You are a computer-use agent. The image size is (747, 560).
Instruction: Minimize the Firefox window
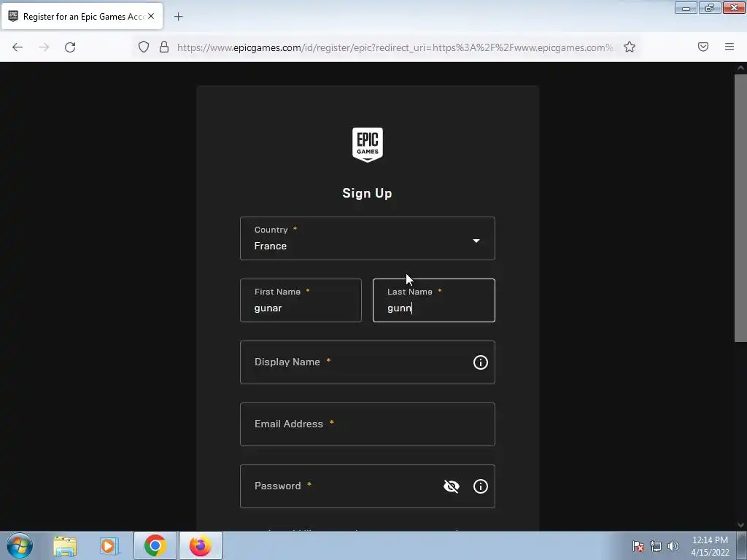686,8
